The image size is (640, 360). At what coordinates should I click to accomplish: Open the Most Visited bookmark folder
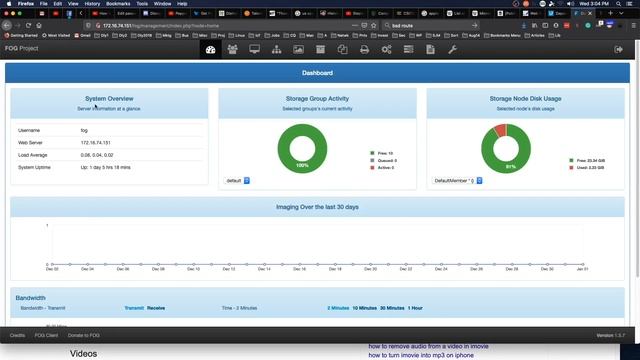click(56, 36)
